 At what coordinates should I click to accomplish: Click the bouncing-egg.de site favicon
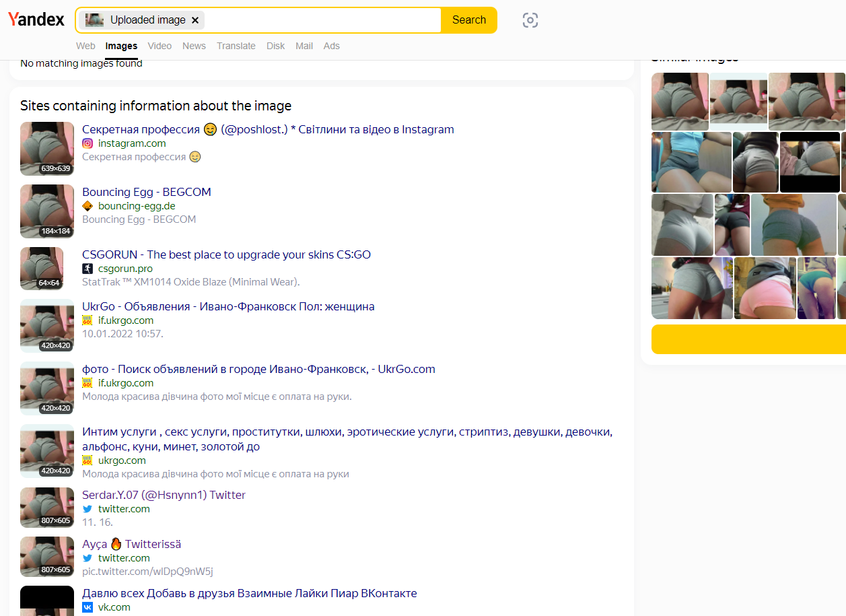[87, 206]
